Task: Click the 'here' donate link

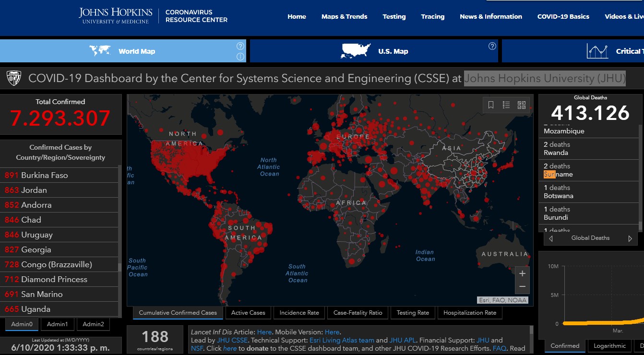Action: click(230, 348)
